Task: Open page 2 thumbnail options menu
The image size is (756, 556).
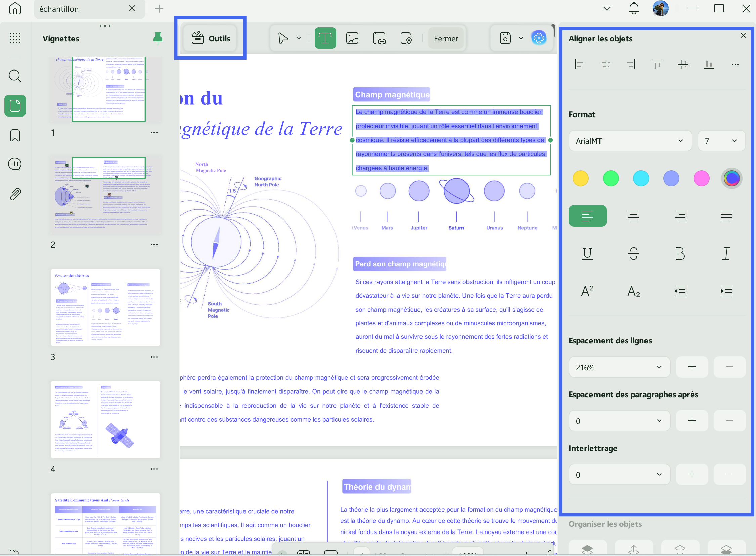Action: 154,245
